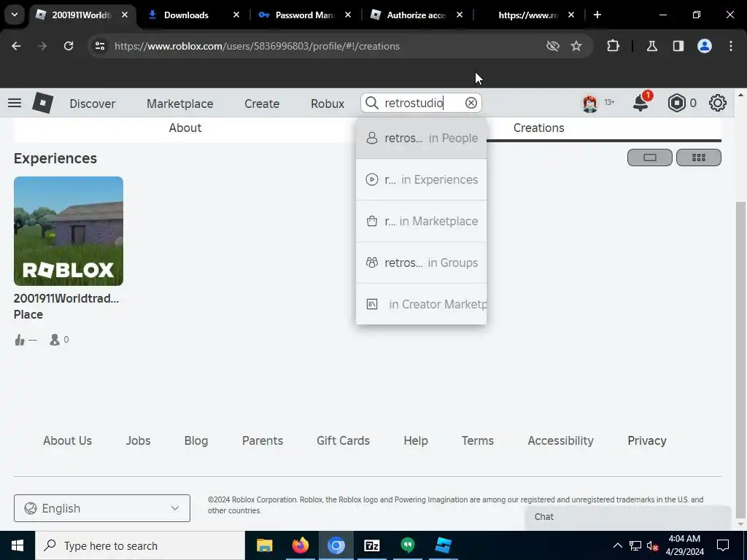Open the notifications bell

tap(640, 103)
